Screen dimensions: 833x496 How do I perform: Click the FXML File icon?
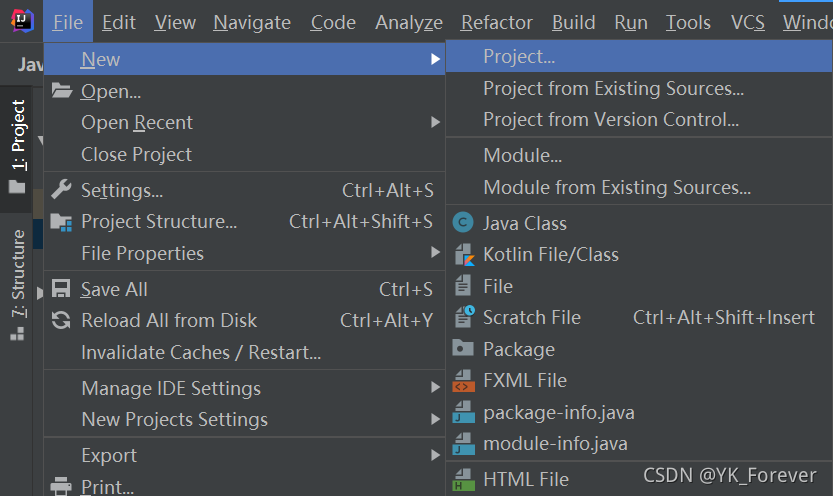point(463,380)
